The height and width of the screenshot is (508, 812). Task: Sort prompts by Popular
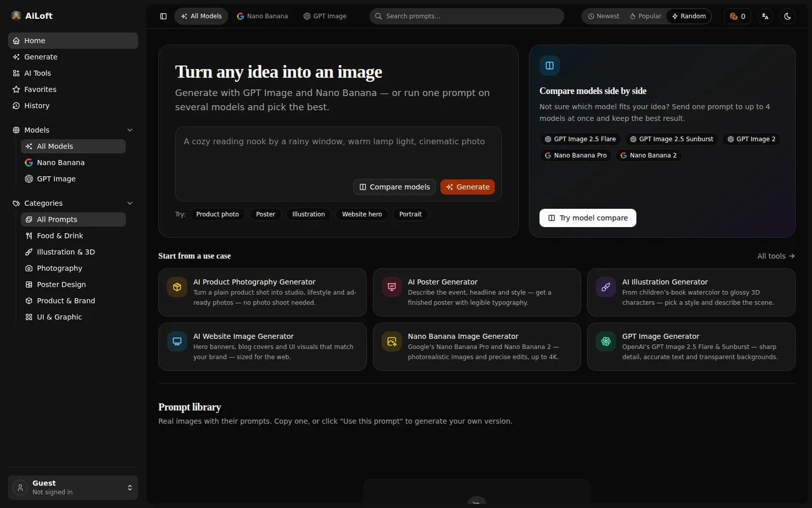(646, 16)
